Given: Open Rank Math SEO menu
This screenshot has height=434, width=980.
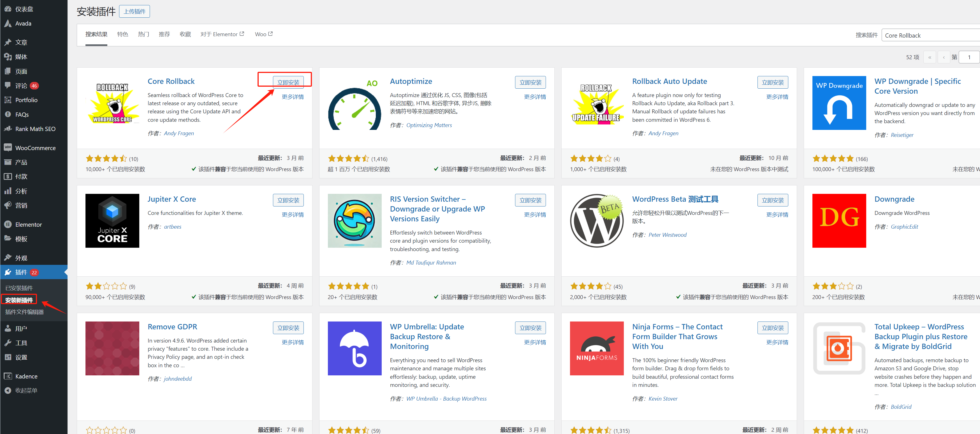Looking at the screenshot, I should (35, 129).
